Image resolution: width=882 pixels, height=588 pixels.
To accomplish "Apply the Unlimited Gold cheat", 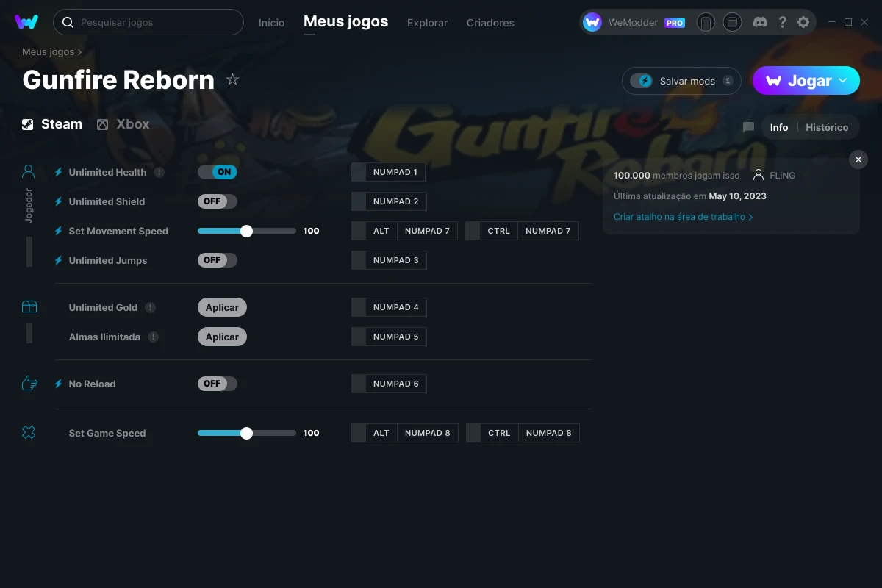I will [222, 307].
